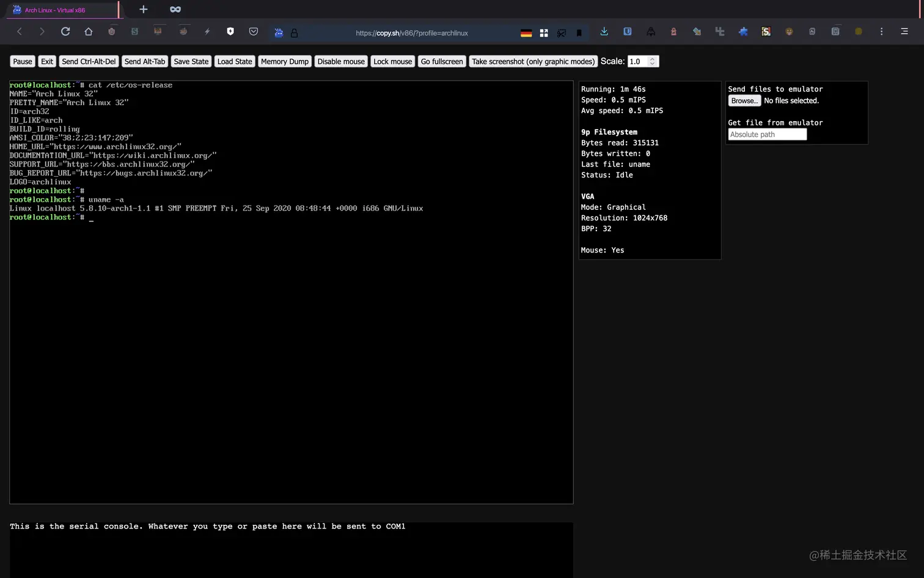The width and height of the screenshot is (924, 578).
Task: Open the vertical three-dot overflow menu
Action: pyautogui.click(x=881, y=31)
